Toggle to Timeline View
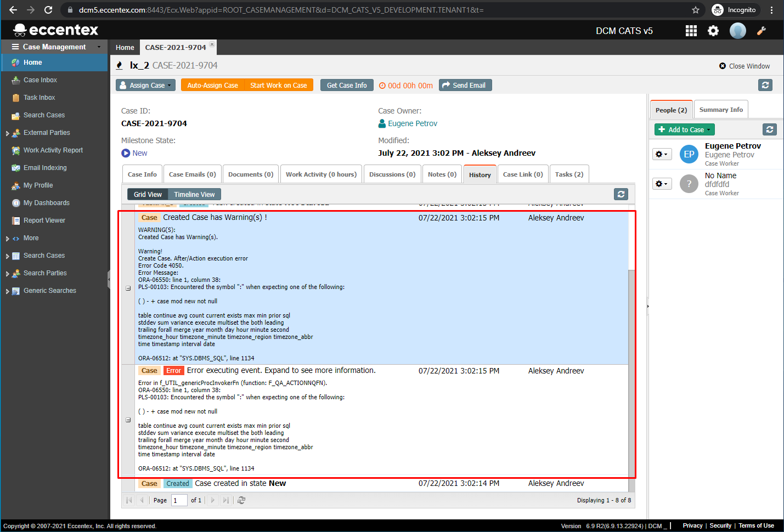The image size is (784, 532). [x=194, y=194]
